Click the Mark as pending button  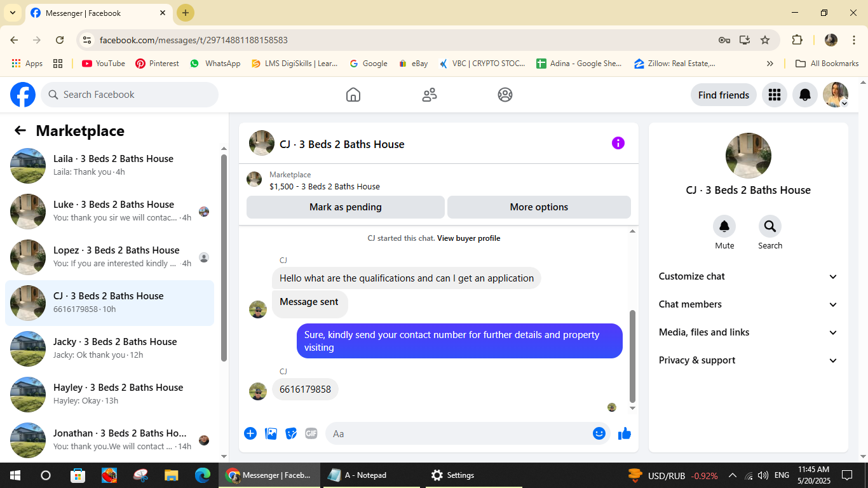(346, 207)
